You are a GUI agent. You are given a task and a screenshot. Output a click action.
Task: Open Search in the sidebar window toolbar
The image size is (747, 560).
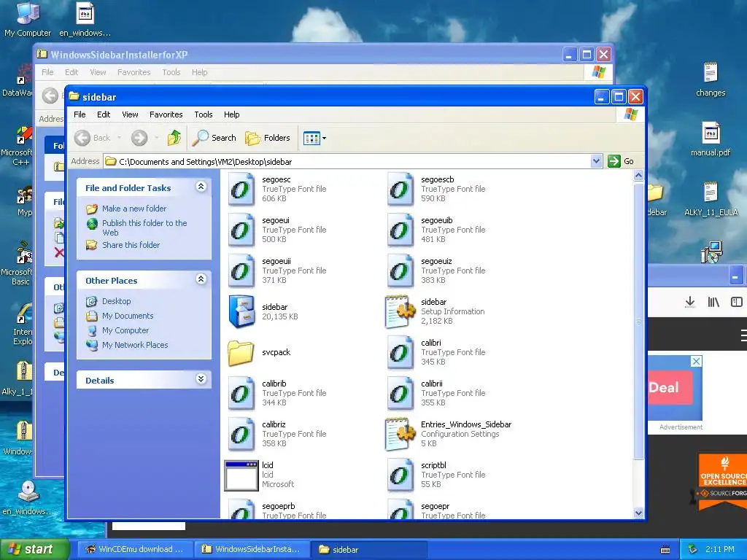(x=214, y=138)
